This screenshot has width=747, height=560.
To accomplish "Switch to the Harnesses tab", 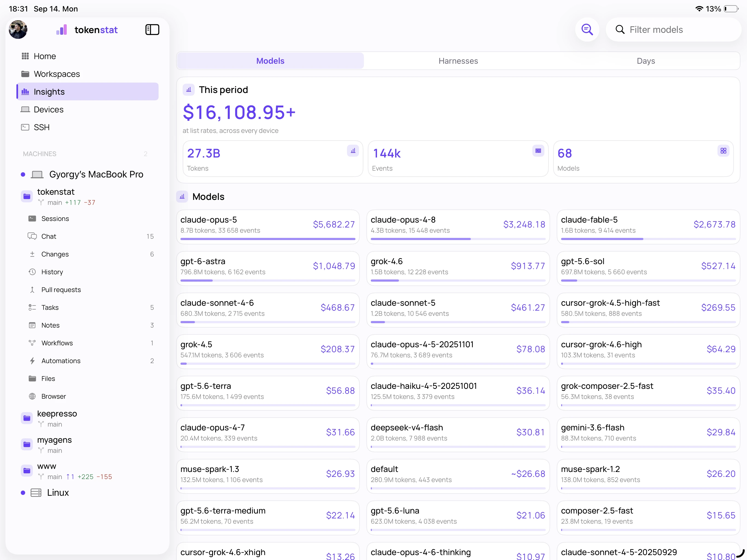I will click(458, 61).
